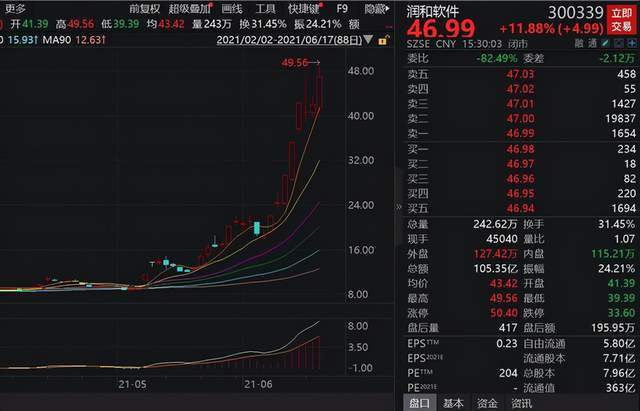Click 卖二 price 47.00
The image size is (640, 411).
pyautogui.click(x=520, y=118)
